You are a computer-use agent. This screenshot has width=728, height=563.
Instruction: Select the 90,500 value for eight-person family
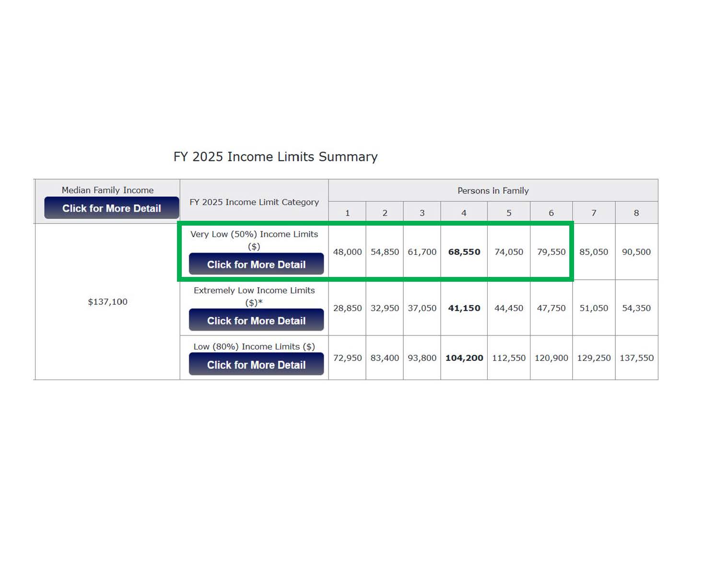point(636,252)
